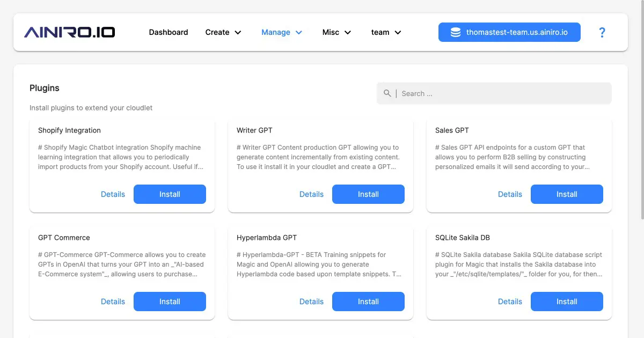The width and height of the screenshot is (644, 338).
Task: Click the Hyperlambda GPT card title
Action: pos(267,238)
